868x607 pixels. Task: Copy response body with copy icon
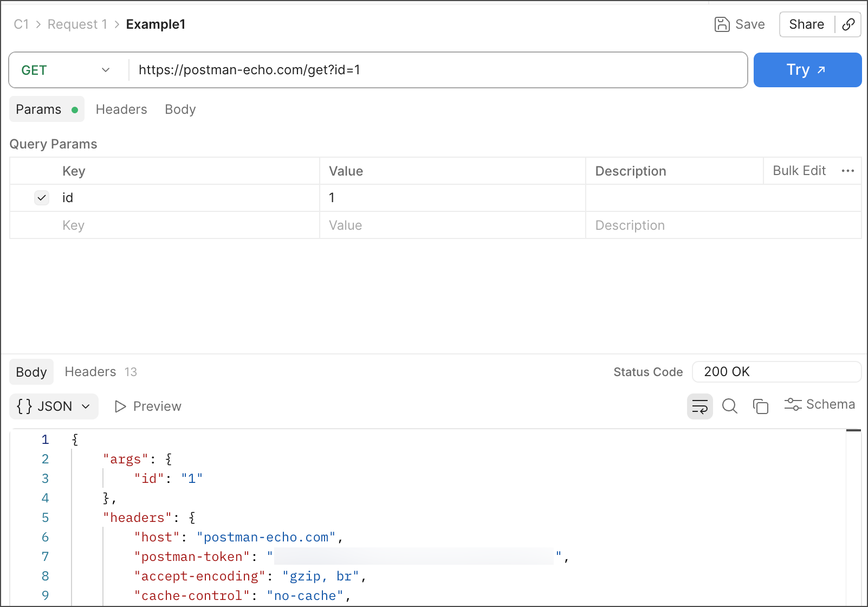click(761, 406)
